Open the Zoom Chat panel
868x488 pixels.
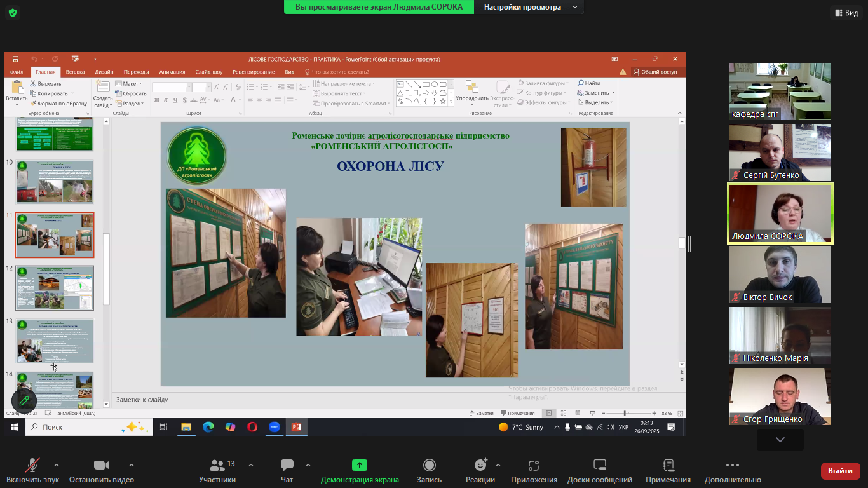click(287, 466)
